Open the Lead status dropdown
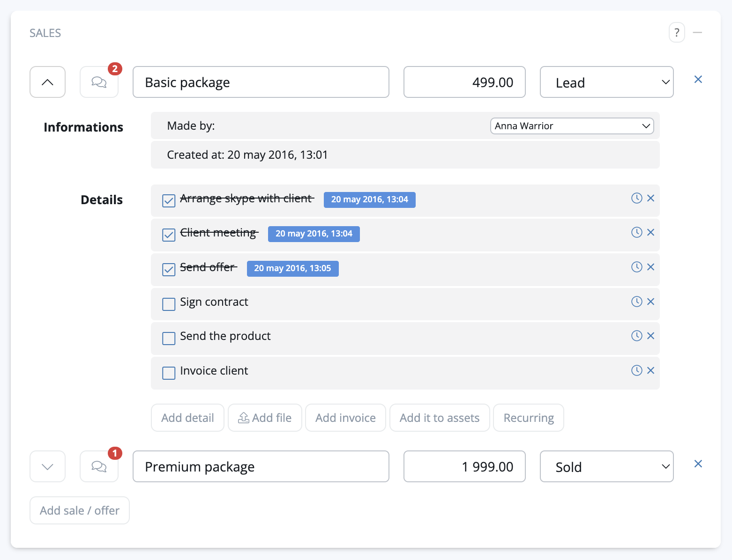 [x=606, y=82]
